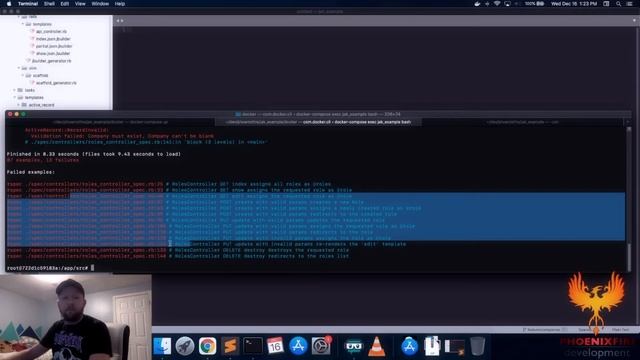The height and width of the screenshot is (360, 640).
Task: Open the Wi-Fi status menu
Action: [497, 4]
